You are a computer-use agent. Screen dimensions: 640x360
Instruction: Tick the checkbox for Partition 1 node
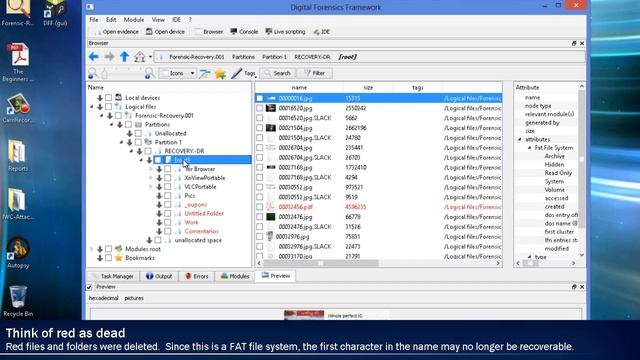[x=138, y=142]
